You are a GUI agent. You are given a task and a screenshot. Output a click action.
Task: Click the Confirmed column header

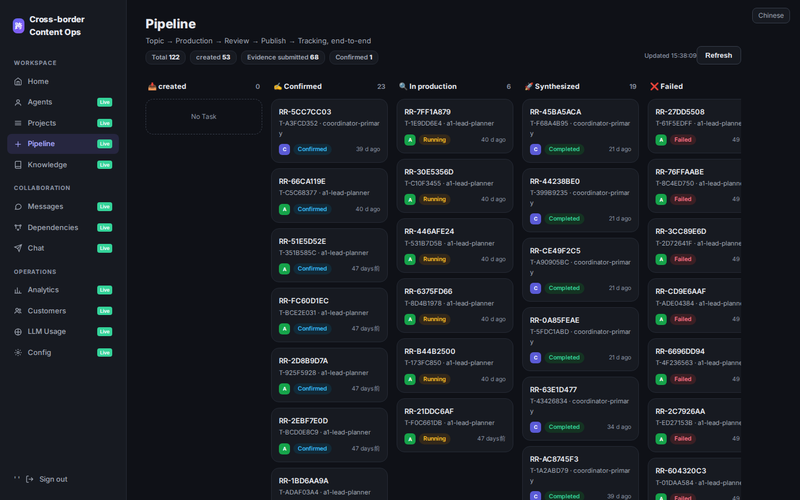[x=303, y=87]
